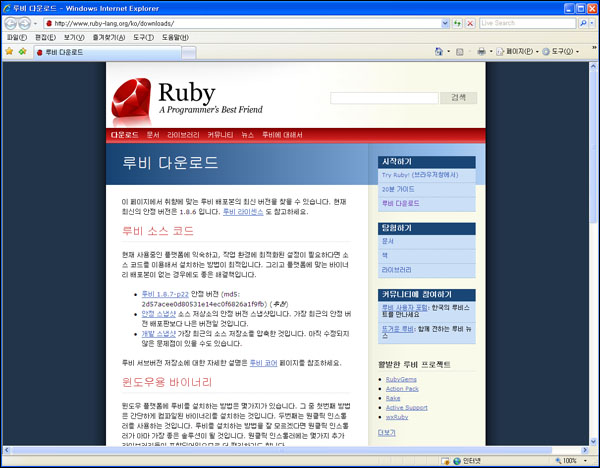This screenshot has width=600, height=468.
Task: Expand the printer options dropdown arrow
Action: coord(491,52)
